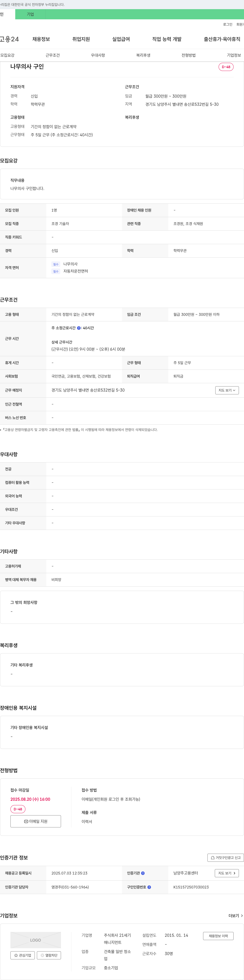Open the 취업지원 menu
The height and width of the screenshot is (980, 244).
coord(81,39)
